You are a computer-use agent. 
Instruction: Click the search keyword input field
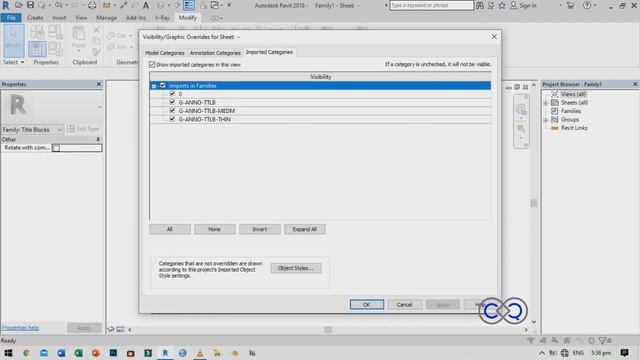(x=431, y=5)
